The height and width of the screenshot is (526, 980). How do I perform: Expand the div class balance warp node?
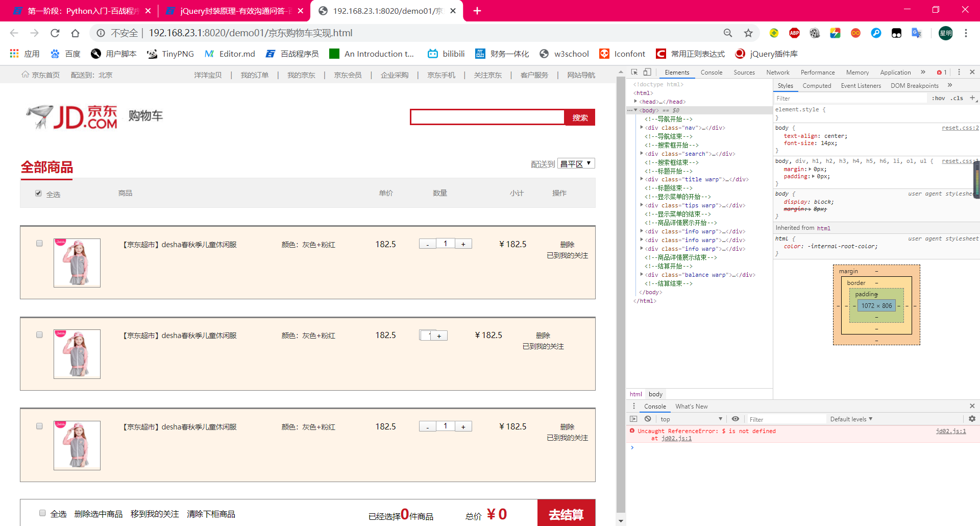[x=642, y=275]
